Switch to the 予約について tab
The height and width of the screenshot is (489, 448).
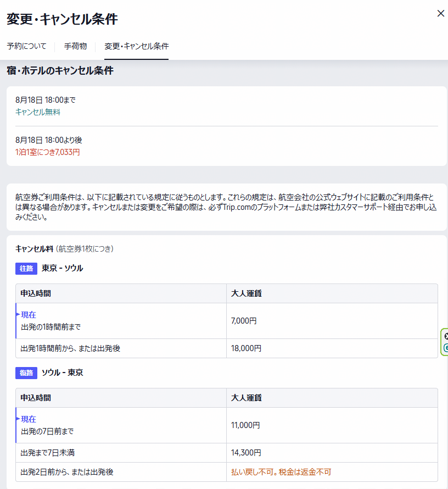pyautogui.click(x=26, y=46)
